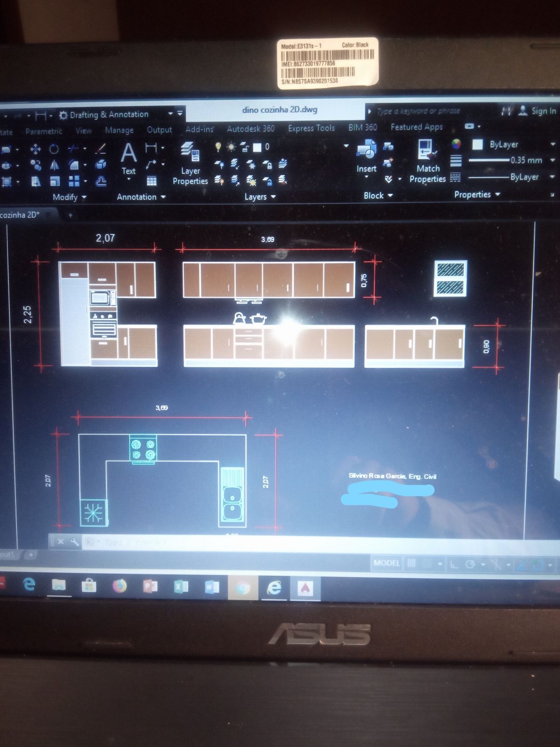Select the Fillet tool

coord(74,165)
